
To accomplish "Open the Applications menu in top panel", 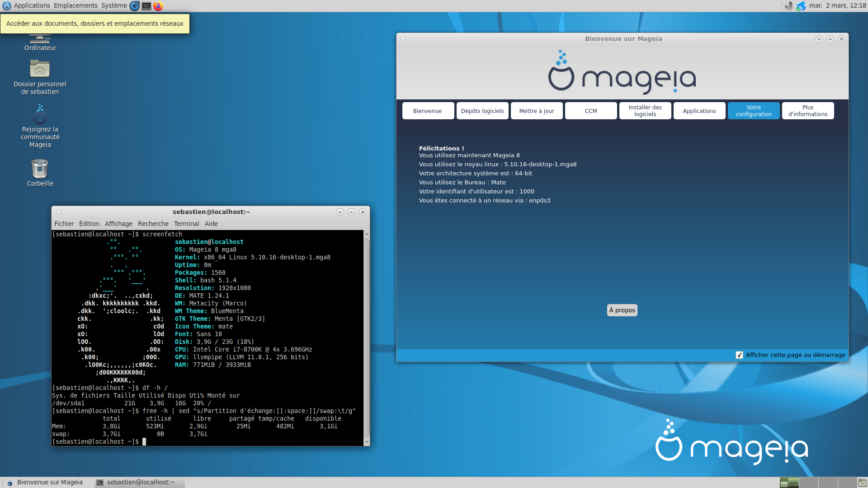I will 32,6.
